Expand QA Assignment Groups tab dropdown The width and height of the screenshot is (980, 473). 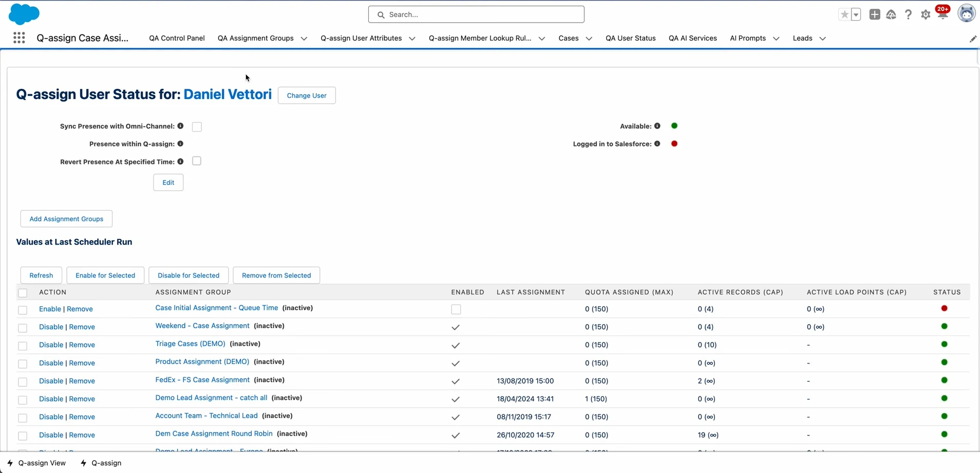coord(304,39)
